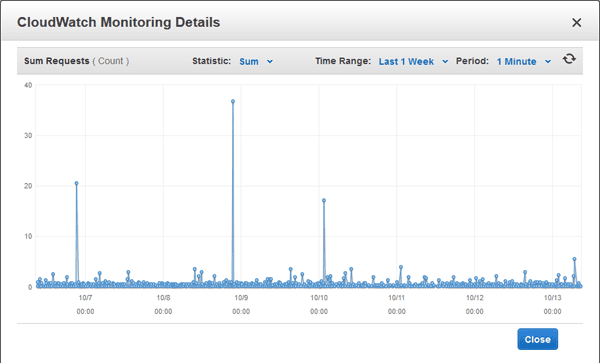Screen dimensions: 600x363
Task: Click the 10/9 x-axis date label
Action: (241, 298)
